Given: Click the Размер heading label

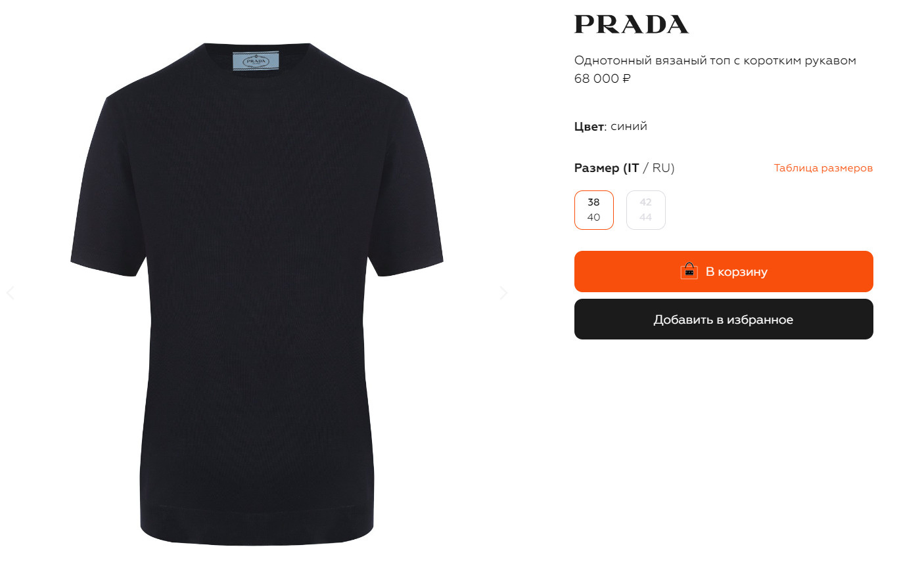Looking at the screenshot, I should [597, 168].
